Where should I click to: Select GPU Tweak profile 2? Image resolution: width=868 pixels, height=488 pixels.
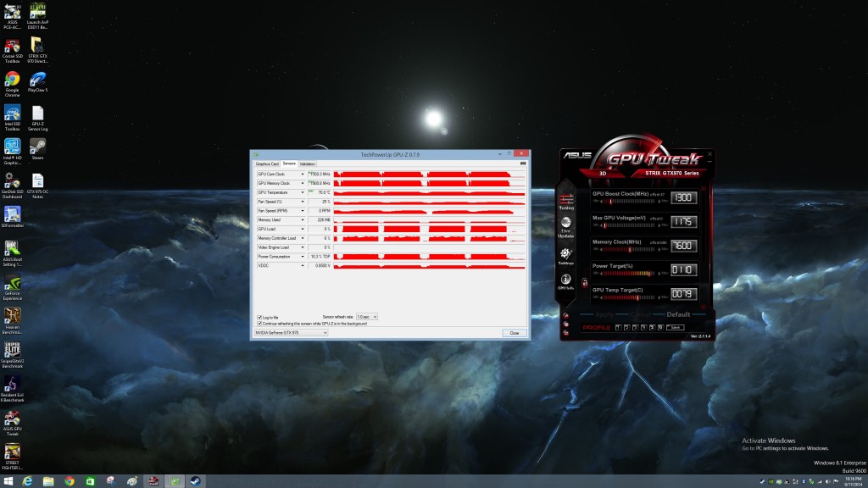626,328
